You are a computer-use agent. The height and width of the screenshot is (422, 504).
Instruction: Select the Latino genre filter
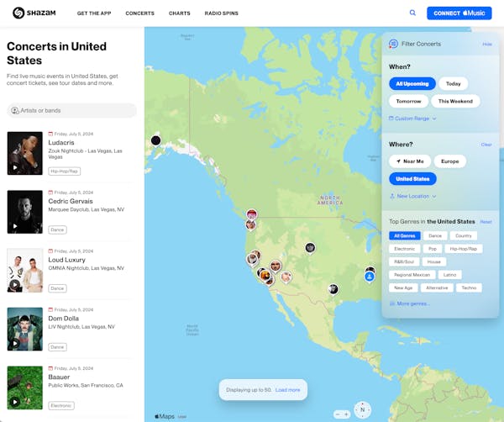point(449,275)
